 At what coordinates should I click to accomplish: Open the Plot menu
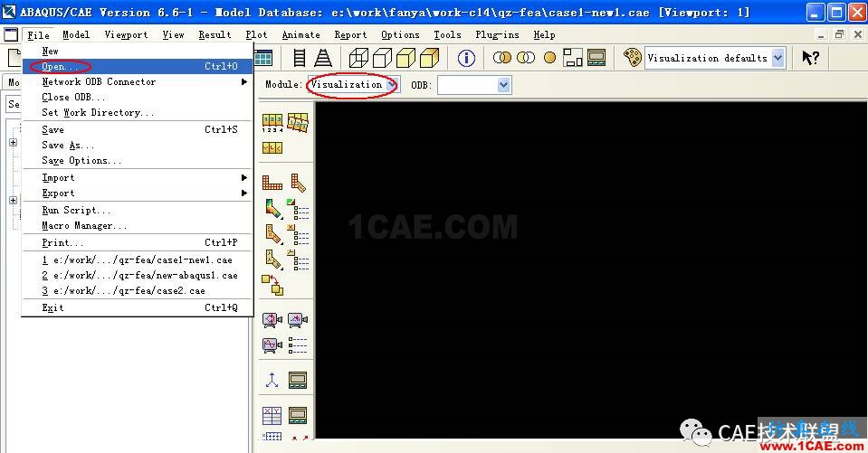256,35
